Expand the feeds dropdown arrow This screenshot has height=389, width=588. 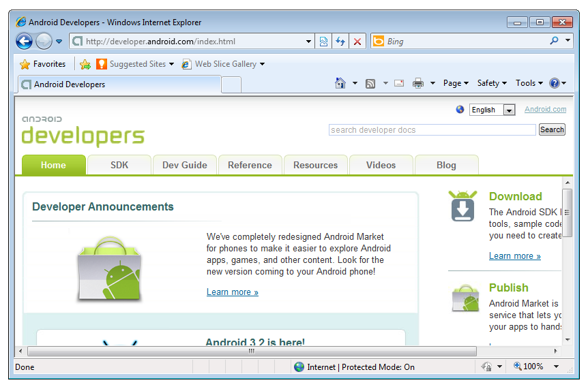click(385, 83)
